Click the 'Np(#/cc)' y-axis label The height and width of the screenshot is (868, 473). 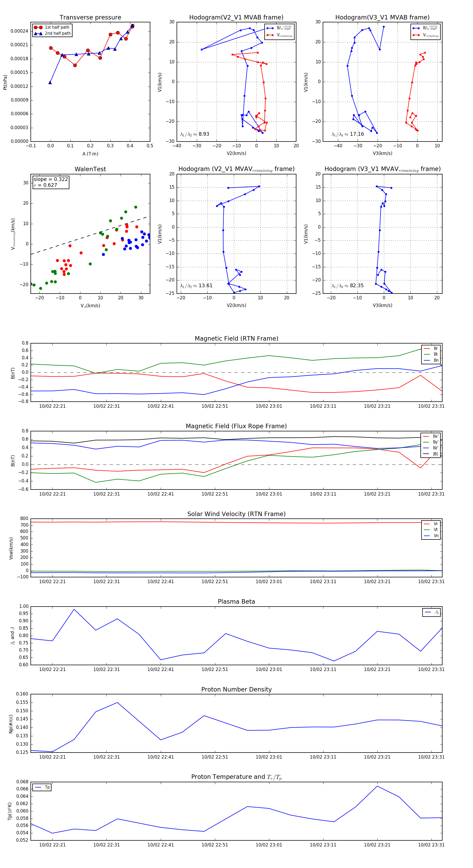click(x=11, y=724)
